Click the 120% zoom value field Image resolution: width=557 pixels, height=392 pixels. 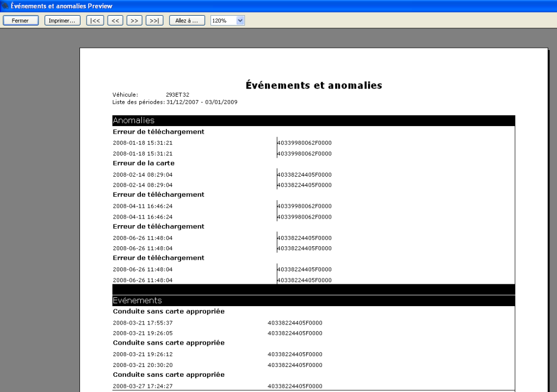pyautogui.click(x=223, y=21)
